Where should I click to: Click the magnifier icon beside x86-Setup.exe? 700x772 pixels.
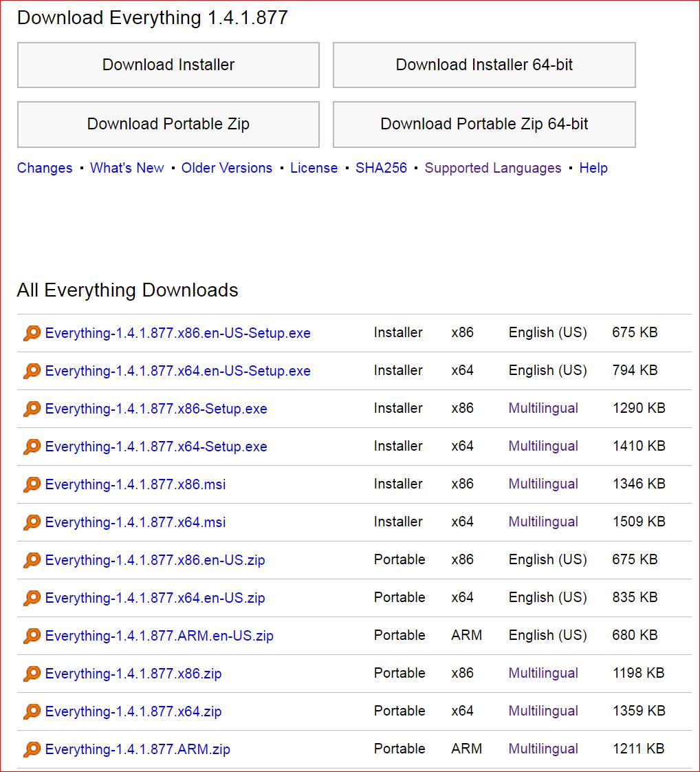[x=32, y=409]
